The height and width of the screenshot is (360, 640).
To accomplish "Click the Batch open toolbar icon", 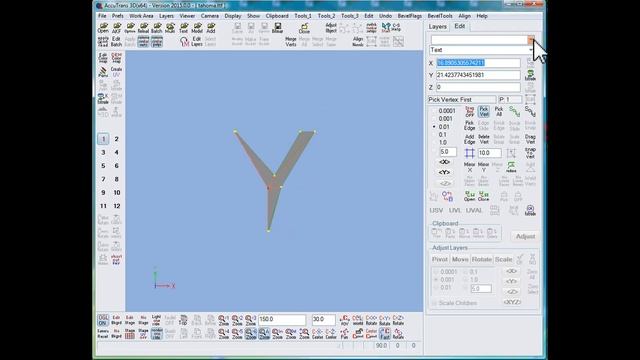I will [x=157, y=28].
